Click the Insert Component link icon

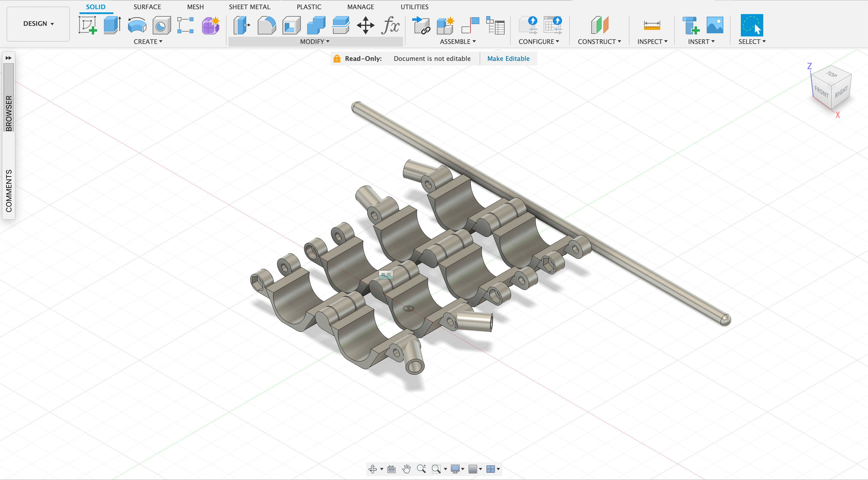coord(421,25)
